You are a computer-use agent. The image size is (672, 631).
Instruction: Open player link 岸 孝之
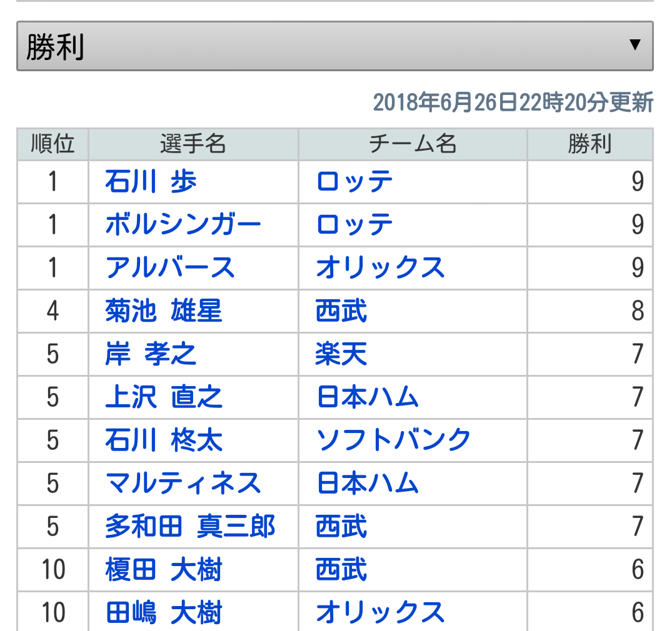point(151,354)
